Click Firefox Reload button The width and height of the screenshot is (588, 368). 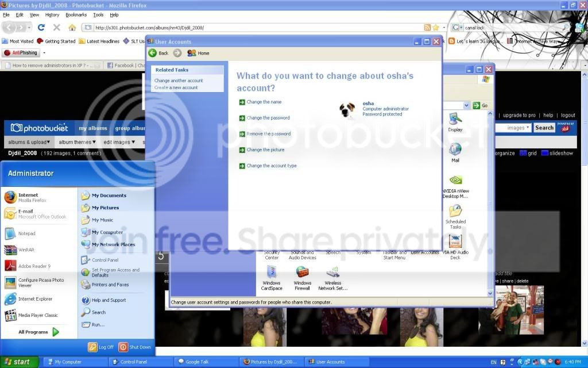41,28
